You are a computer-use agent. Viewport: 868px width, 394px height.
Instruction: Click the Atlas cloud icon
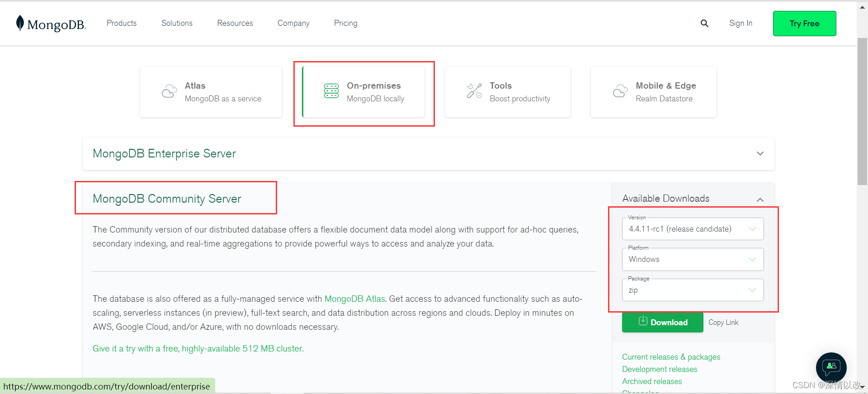coord(170,91)
